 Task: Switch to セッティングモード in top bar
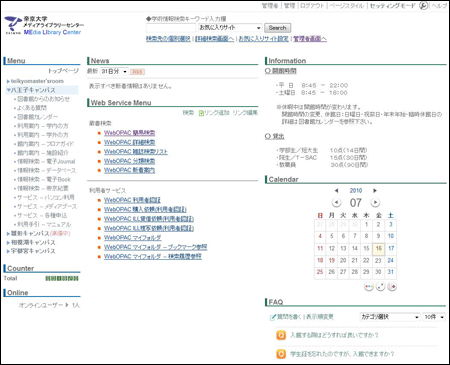(393, 6)
